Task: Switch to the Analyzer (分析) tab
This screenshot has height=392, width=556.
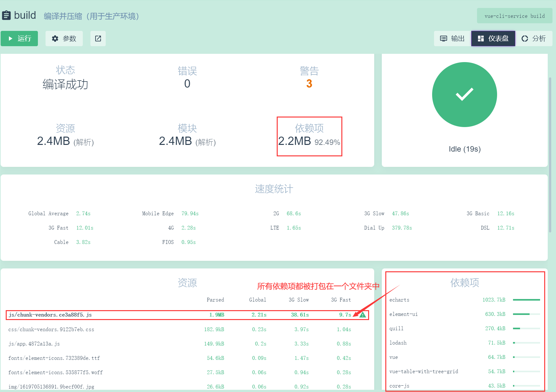Action: [534, 39]
